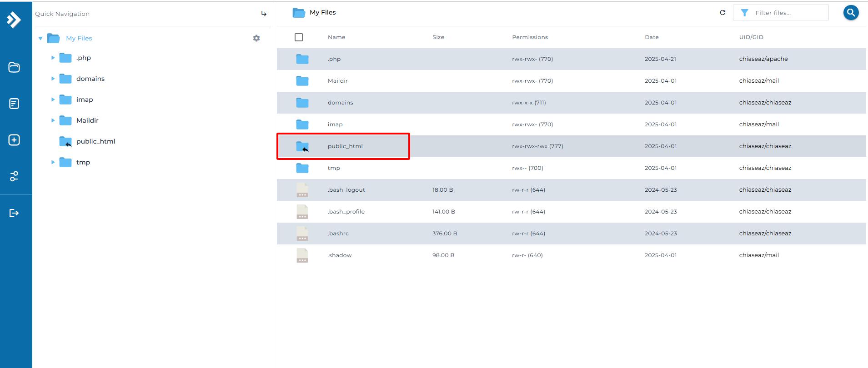Open the document editor sidebar icon
Viewport: 868px width, 368px height.
(14, 104)
